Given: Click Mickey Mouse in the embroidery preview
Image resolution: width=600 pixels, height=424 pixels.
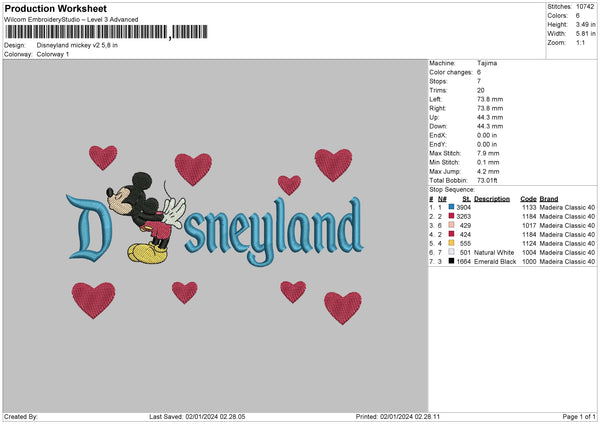Looking at the screenshot, I should click(x=148, y=218).
